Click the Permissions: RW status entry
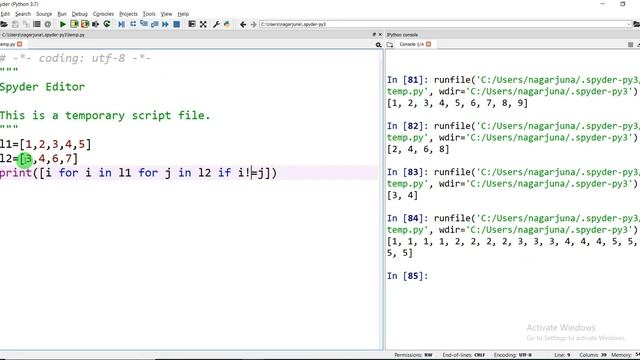 [413, 355]
